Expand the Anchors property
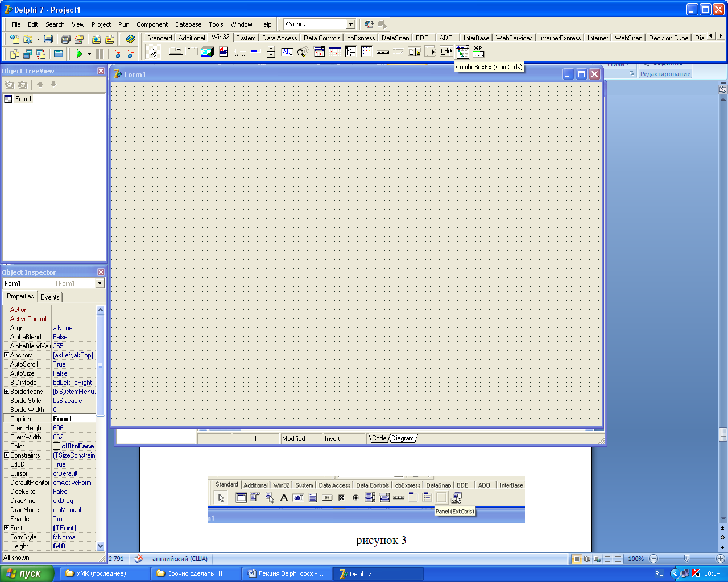The width and height of the screenshot is (728, 582). (x=6, y=355)
